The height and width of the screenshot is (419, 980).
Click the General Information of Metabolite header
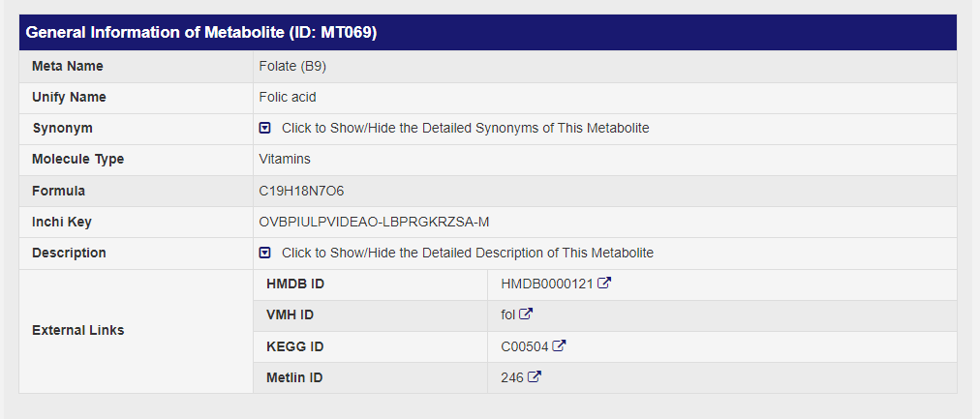point(201,32)
